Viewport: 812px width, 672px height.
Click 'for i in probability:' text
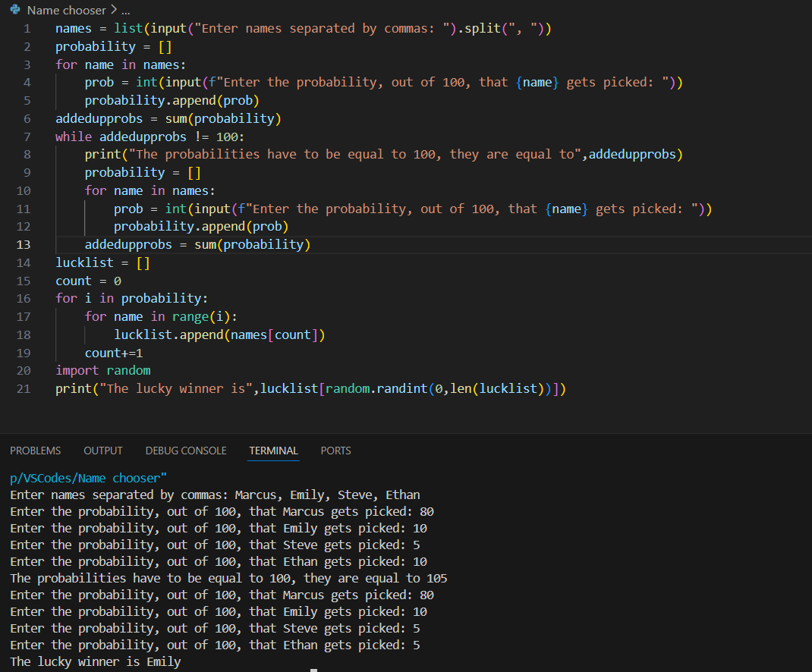(x=131, y=299)
